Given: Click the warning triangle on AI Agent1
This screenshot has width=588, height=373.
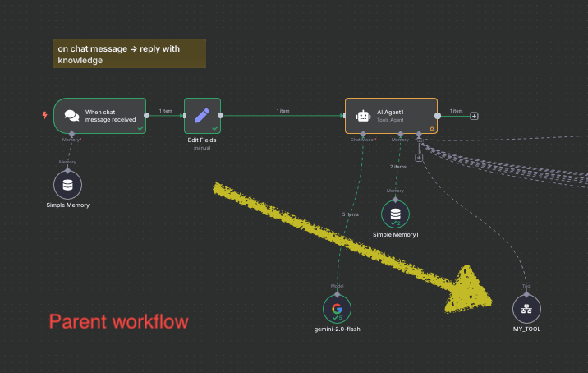Looking at the screenshot, I should (x=432, y=128).
